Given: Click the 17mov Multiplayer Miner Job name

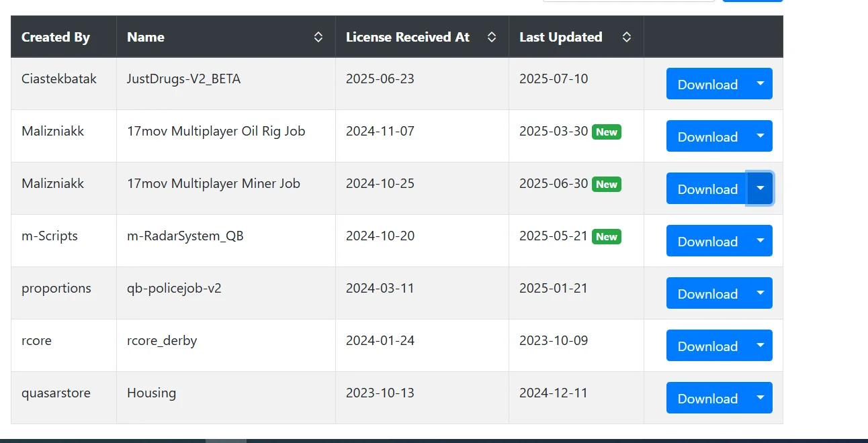Looking at the screenshot, I should tap(214, 183).
